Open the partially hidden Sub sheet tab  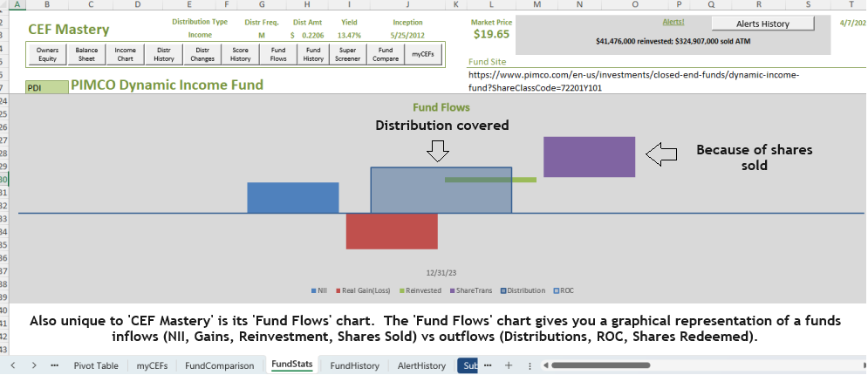[468, 365]
